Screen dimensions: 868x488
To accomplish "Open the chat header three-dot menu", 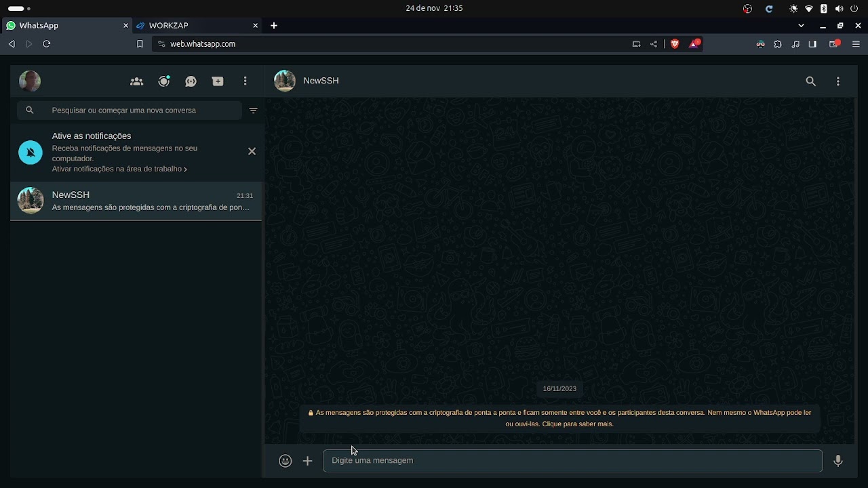I will click(838, 81).
